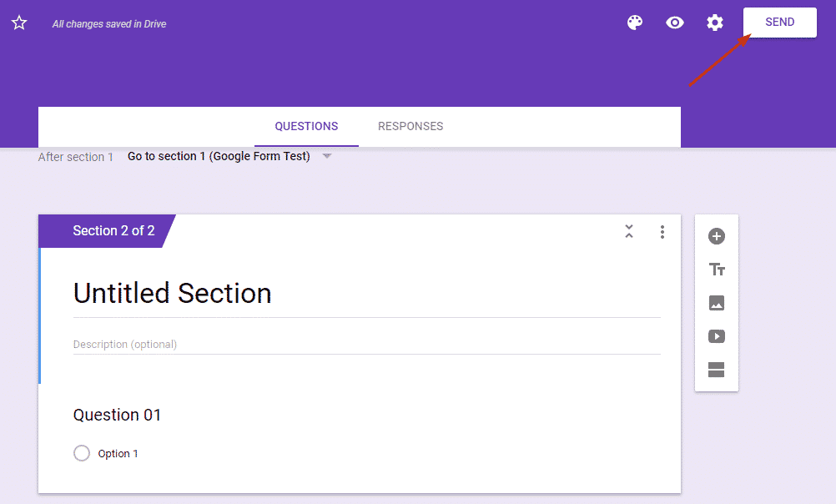The height and width of the screenshot is (504, 836).
Task: Select the Option 1 radio button
Action: [82, 453]
